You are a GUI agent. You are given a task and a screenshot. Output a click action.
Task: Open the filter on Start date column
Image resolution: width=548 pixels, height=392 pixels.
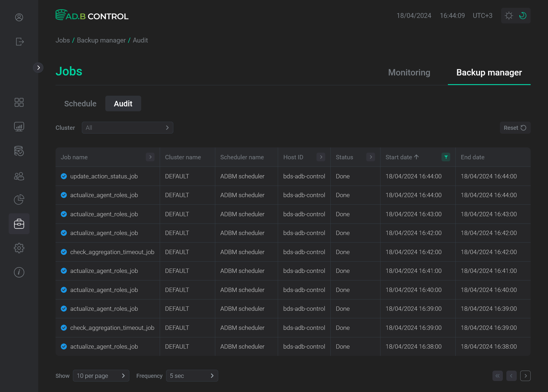point(446,157)
